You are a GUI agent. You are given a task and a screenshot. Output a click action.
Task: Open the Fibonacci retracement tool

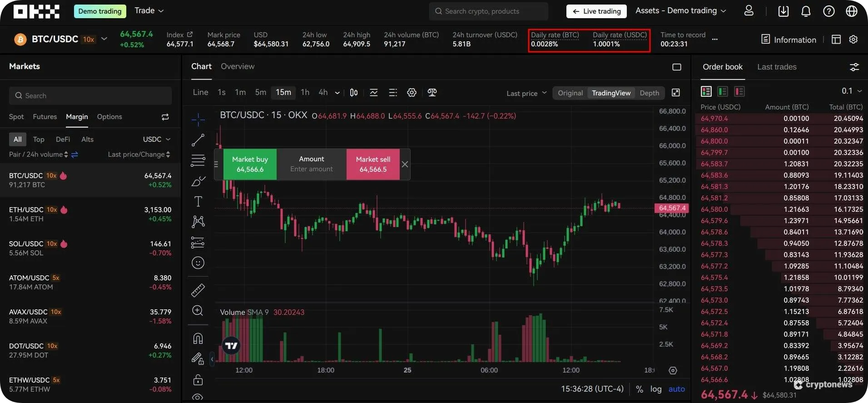tap(198, 160)
